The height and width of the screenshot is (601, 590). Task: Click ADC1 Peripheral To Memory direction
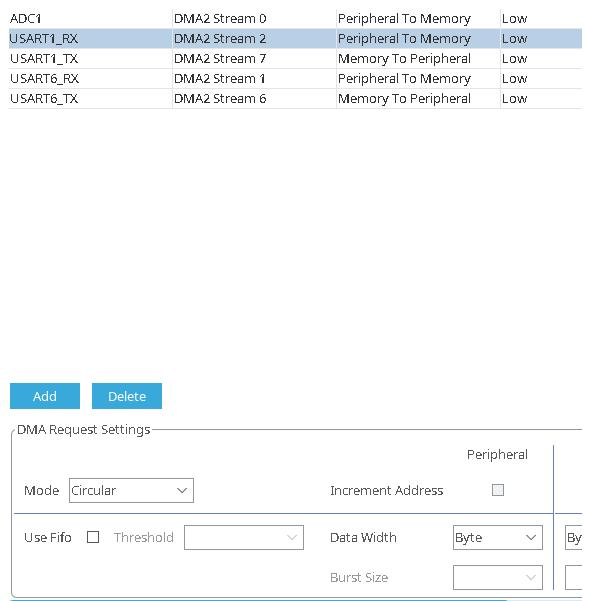418,18
